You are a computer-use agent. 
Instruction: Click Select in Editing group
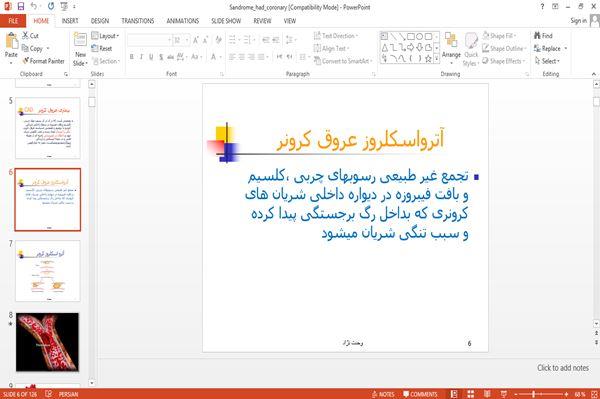coord(547,61)
